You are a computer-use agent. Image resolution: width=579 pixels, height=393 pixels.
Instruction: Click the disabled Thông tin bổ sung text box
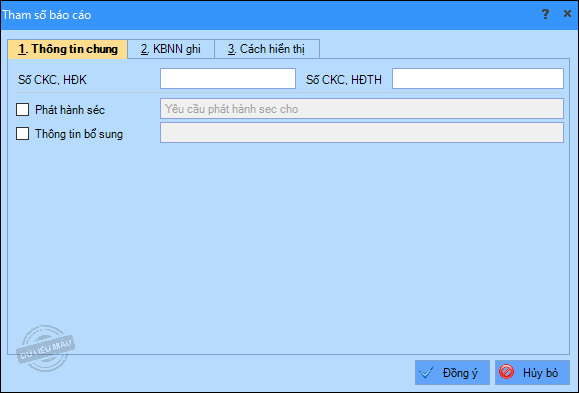[x=362, y=133]
